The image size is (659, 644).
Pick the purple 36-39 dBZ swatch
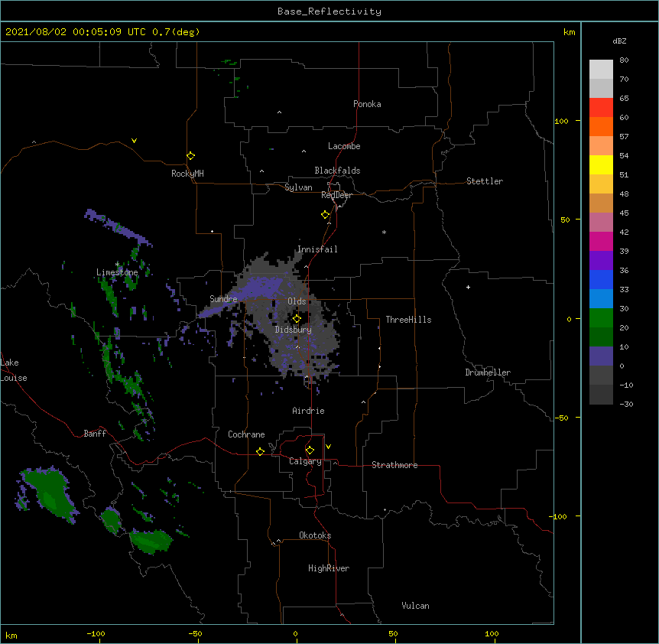coord(601,261)
